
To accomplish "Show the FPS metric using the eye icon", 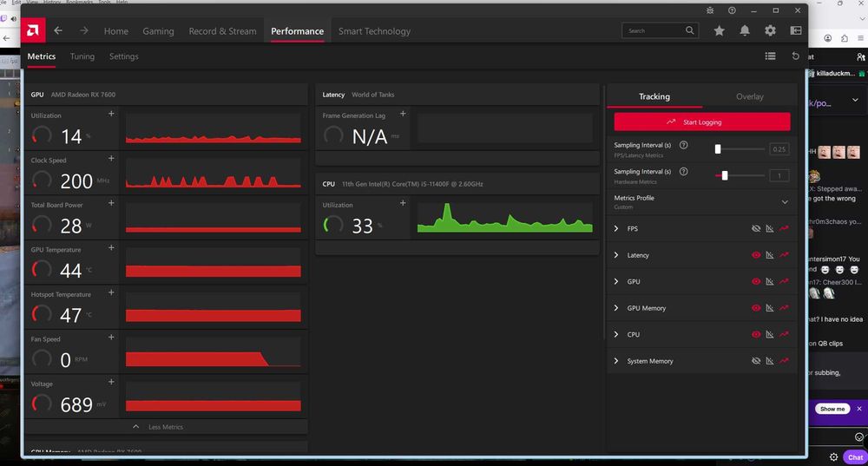I will click(x=756, y=229).
